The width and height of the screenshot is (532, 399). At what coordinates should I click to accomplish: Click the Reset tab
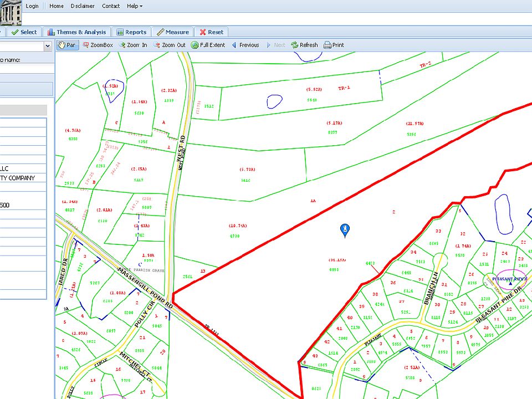click(211, 32)
